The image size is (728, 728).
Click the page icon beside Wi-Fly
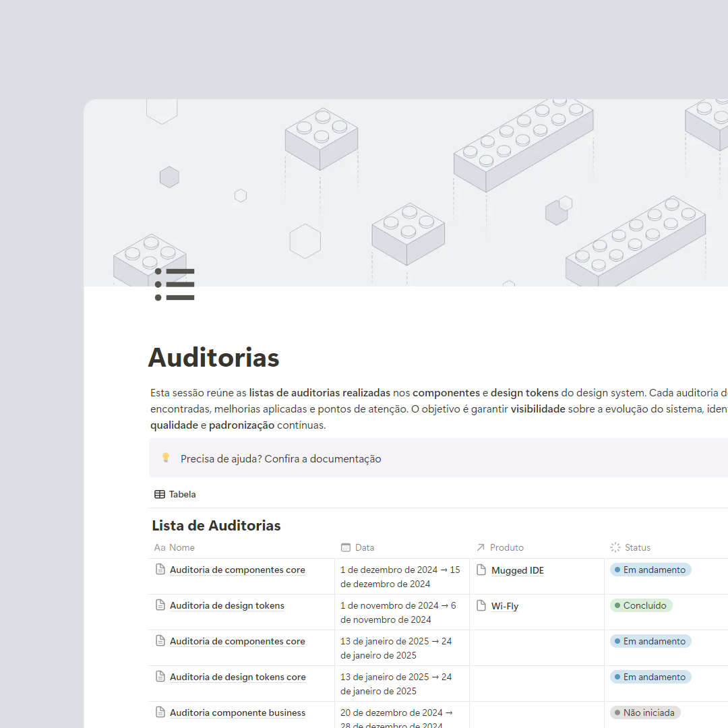point(481,606)
